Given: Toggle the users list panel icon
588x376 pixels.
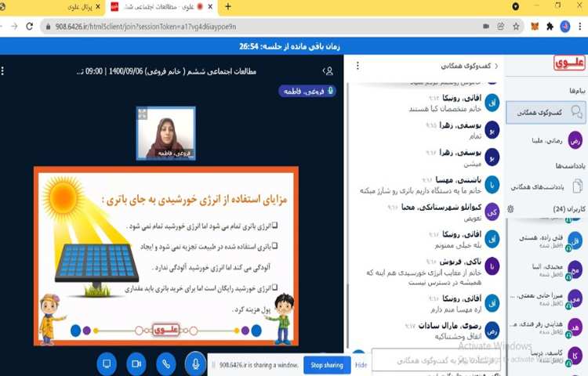Looking at the screenshot, I should pyautogui.click(x=328, y=70).
